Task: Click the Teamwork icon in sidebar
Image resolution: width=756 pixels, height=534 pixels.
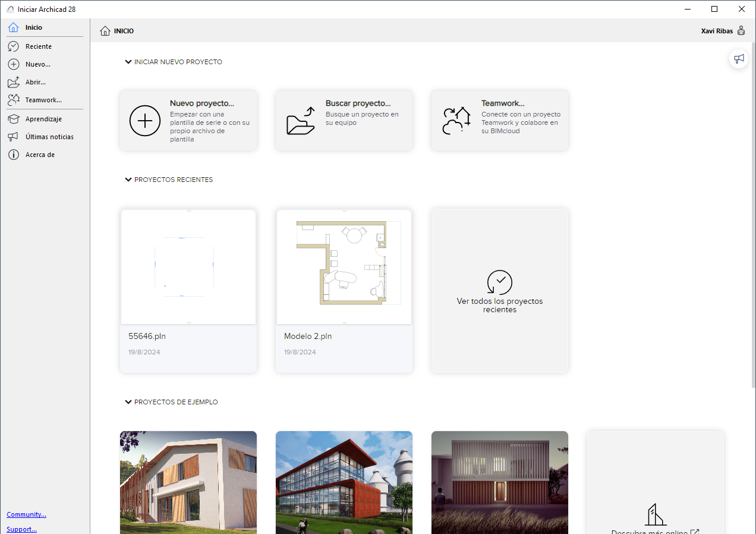Action: tap(13, 100)
